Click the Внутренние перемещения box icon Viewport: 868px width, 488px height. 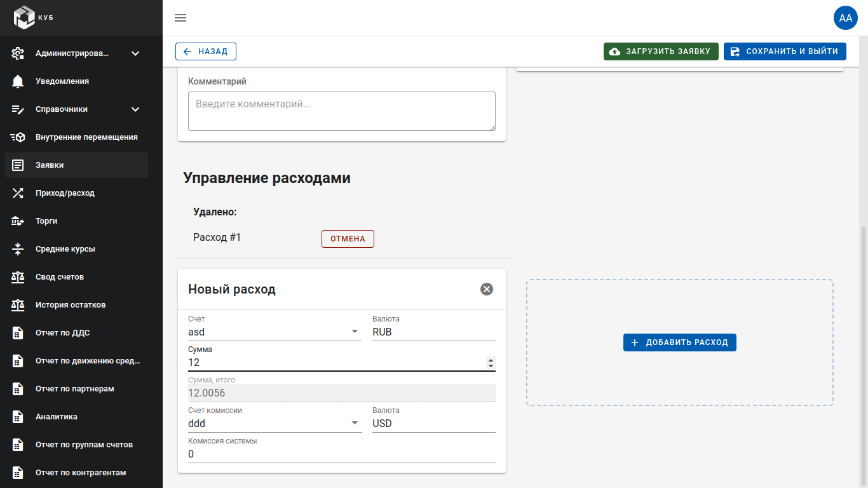[18, 137]
